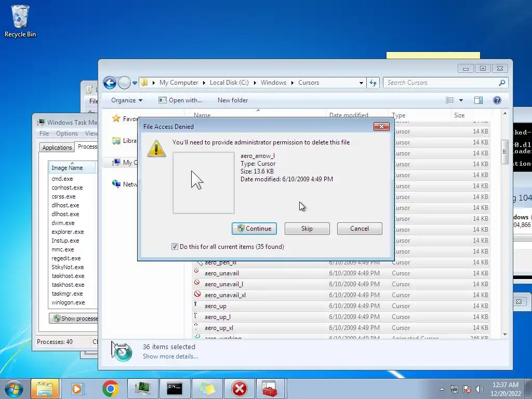
Task: Select the aero_up_xl file row
Action: [x=341, y=328]
